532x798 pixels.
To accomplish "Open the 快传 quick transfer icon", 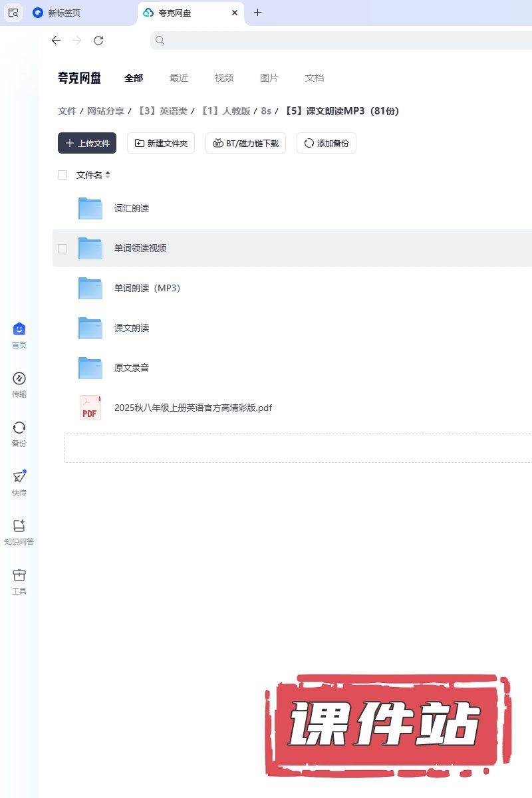I will 19,477.
